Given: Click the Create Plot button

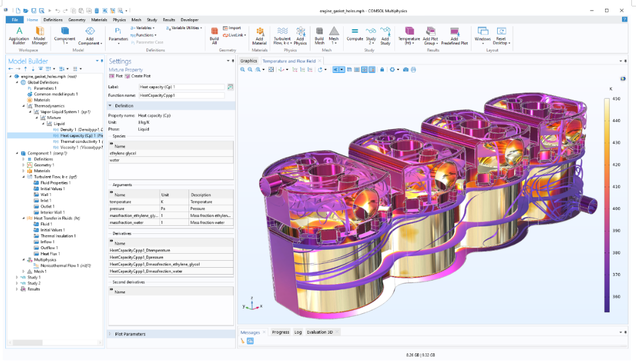Looking at the screenshot, I should click(x=138, y=76).
